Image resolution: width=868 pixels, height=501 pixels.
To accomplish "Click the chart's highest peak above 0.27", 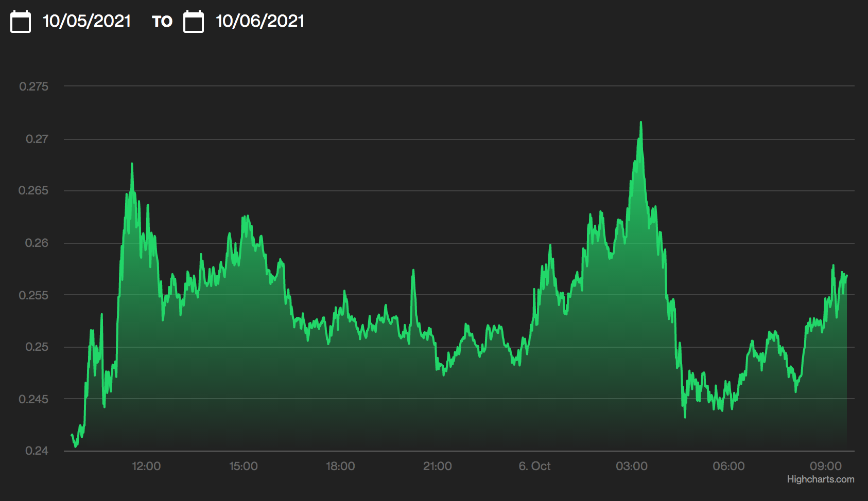I will tap(640, 123).
